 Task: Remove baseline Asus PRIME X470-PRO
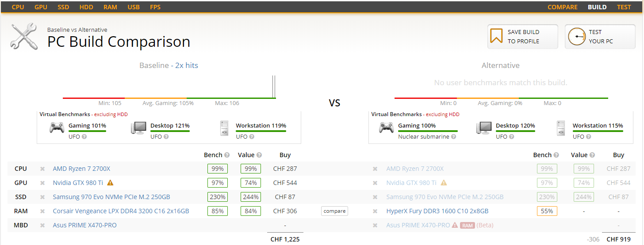point(42,226)
